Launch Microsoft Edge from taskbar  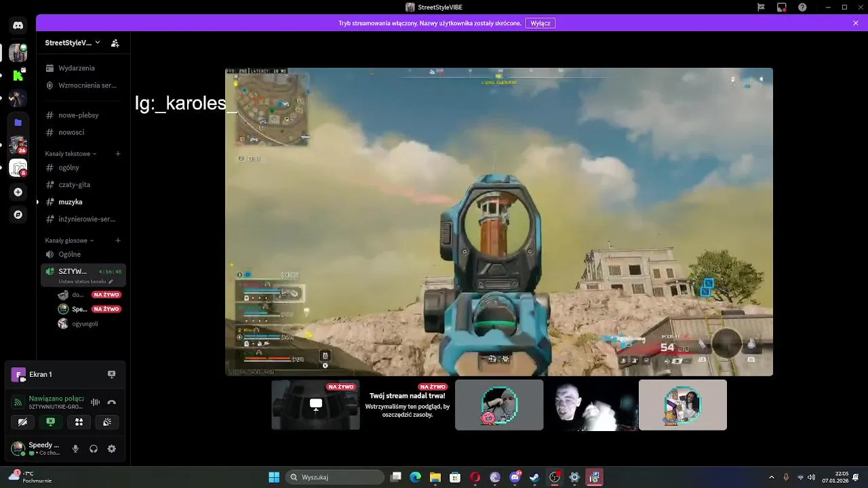pos(416,477)
